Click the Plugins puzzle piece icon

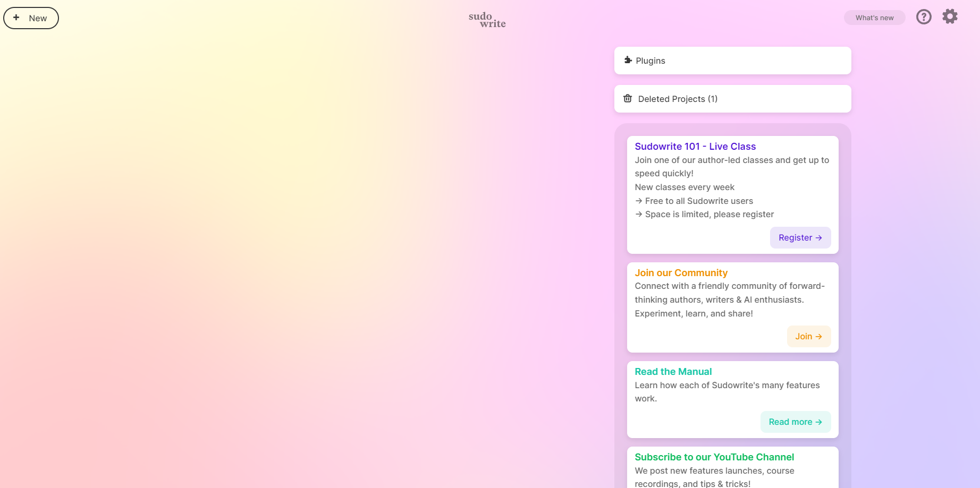coord(628,60)
